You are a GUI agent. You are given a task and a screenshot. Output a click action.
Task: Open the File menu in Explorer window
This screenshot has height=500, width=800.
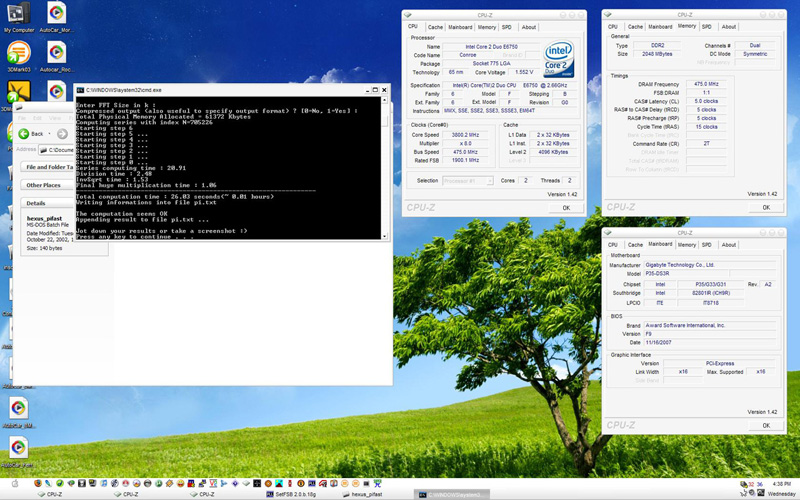pyautogui.click(x=22, y=118)
